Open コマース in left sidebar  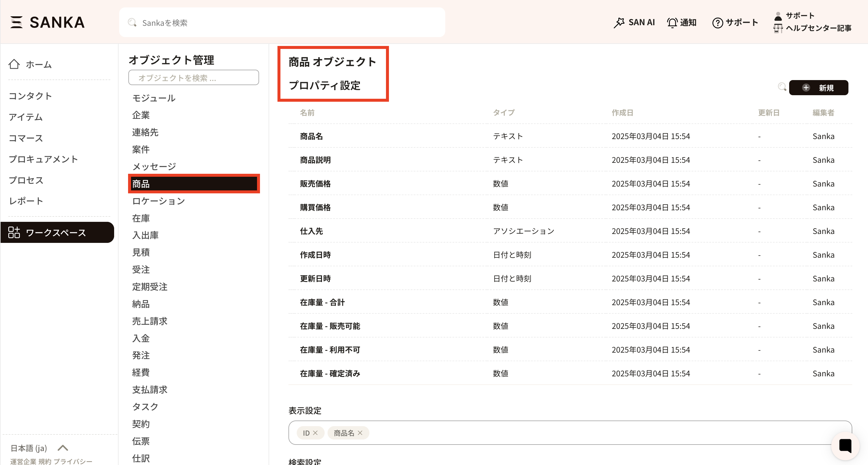pyautogui.click(x=26, y=138)
